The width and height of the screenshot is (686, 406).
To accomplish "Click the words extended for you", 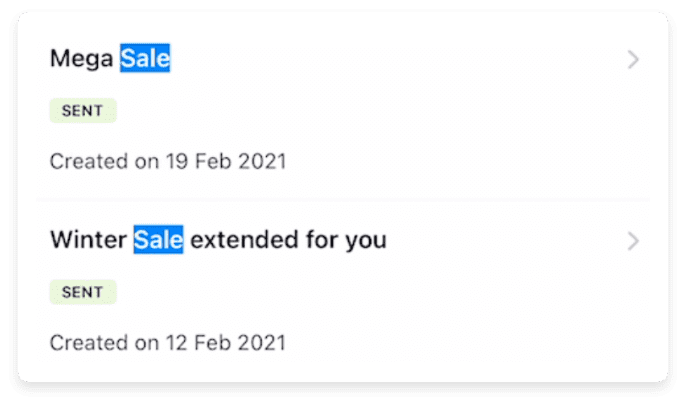I will tap(288, 241).
